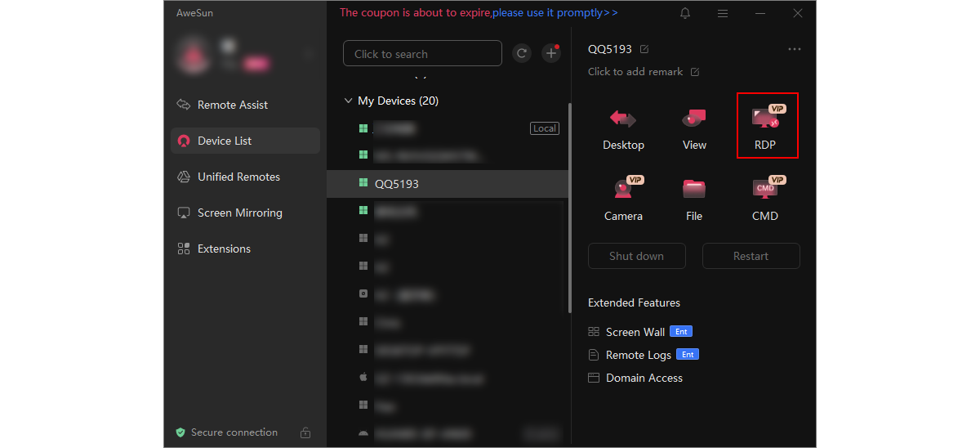Start a remote Desktop control session
Screen dimensions: 980x448
[x=623, y=129]
